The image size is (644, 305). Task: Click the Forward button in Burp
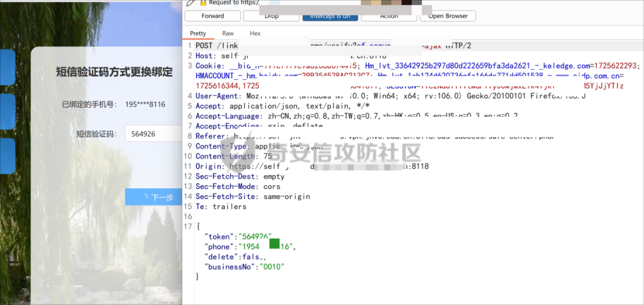pyautogui.click(x=213, y=16)
